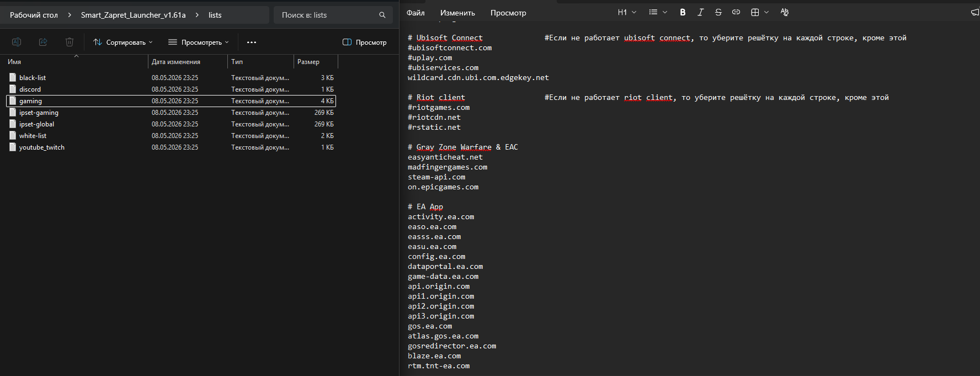Select the ipset-gaming file icon

tap(13, 112)
